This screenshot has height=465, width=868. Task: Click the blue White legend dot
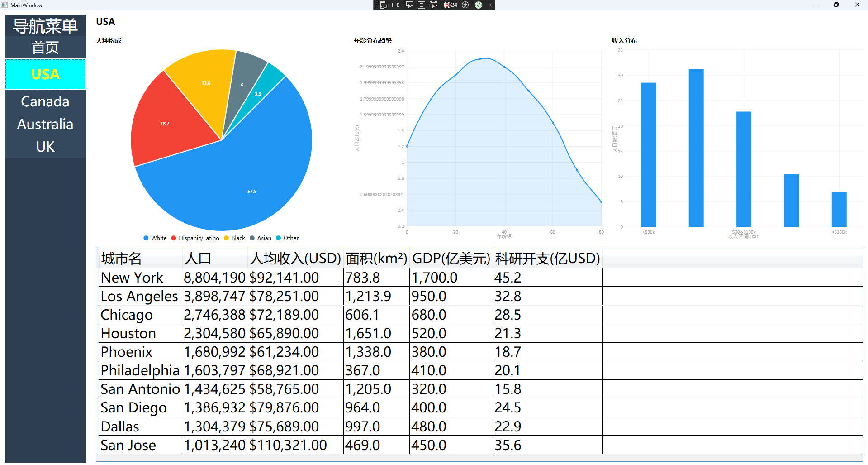[x=146, y=238]
